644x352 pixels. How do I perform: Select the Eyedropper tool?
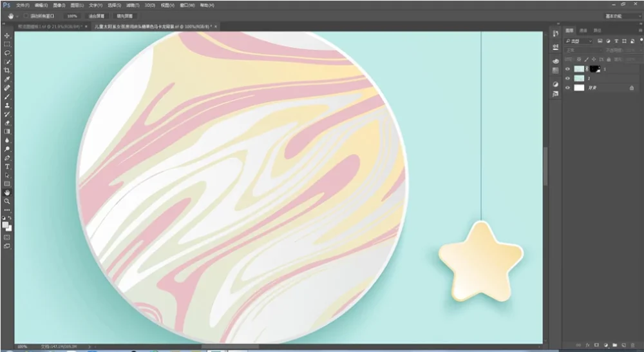7,79
